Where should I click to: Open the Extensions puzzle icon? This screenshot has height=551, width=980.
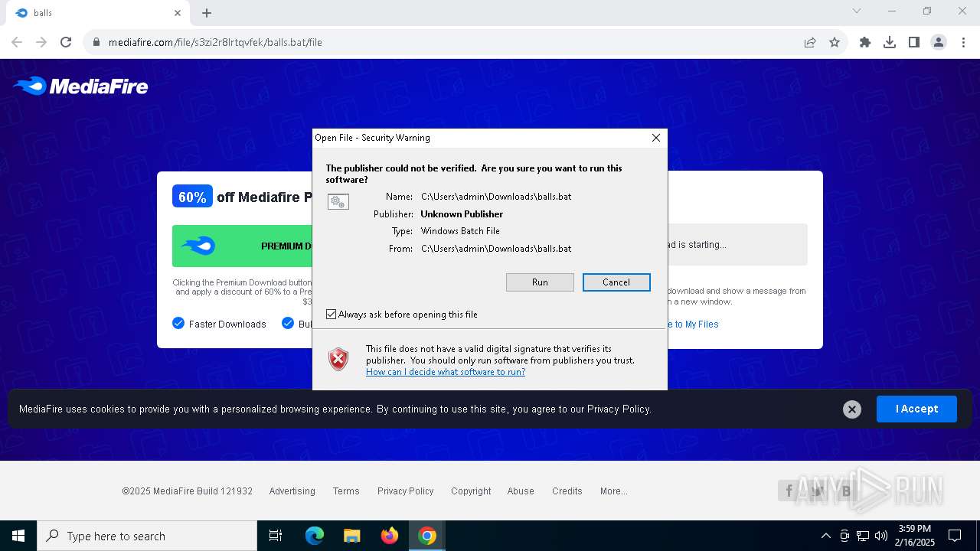[x=865, y=42]
